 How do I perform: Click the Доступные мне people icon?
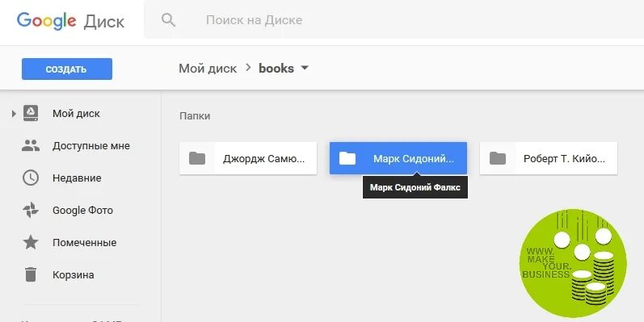tap(31, 145)
